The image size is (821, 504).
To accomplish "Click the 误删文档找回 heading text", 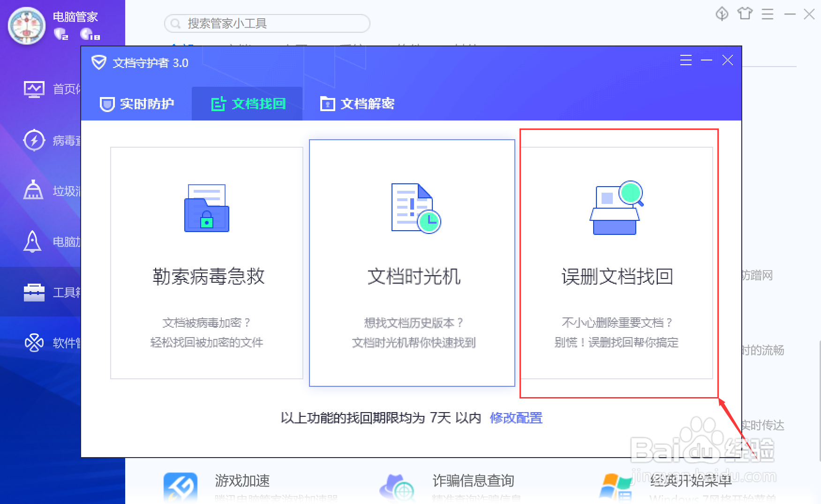I will click(x=618, y=277).
